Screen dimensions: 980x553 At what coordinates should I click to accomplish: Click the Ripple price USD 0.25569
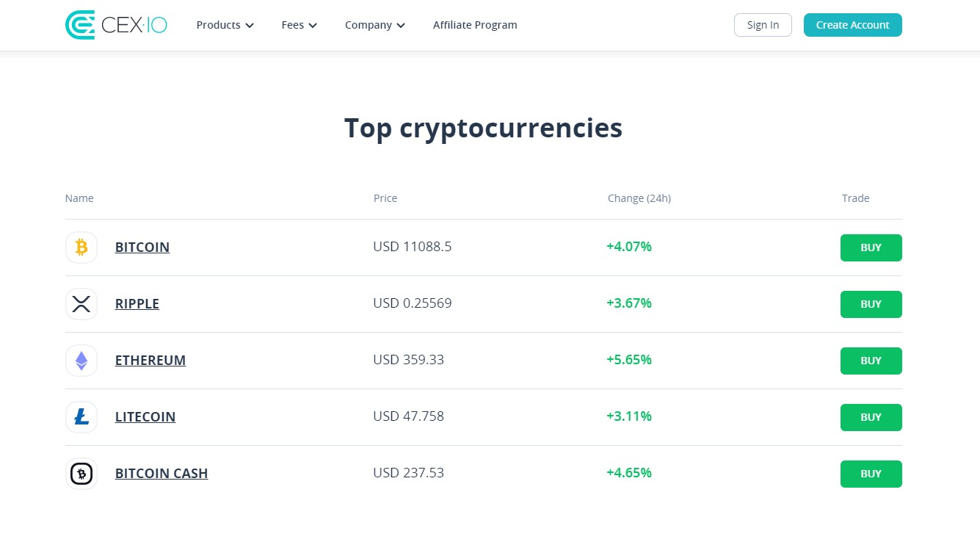(x=413, y=303)
